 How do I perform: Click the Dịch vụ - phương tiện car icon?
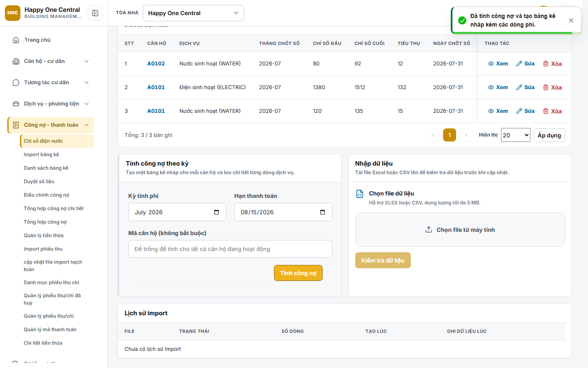pyautogui.click(x=16, y=104)
